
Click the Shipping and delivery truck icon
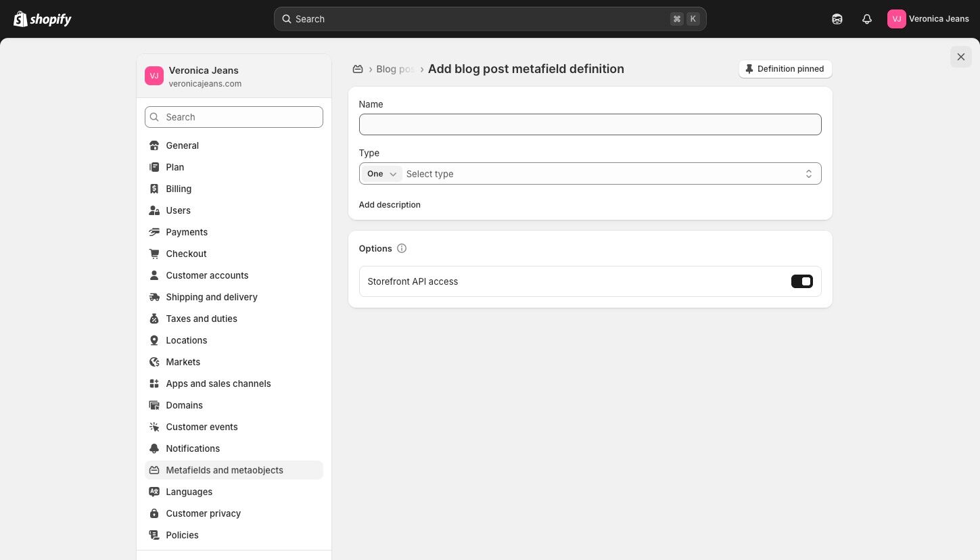(x=154, y=297)
